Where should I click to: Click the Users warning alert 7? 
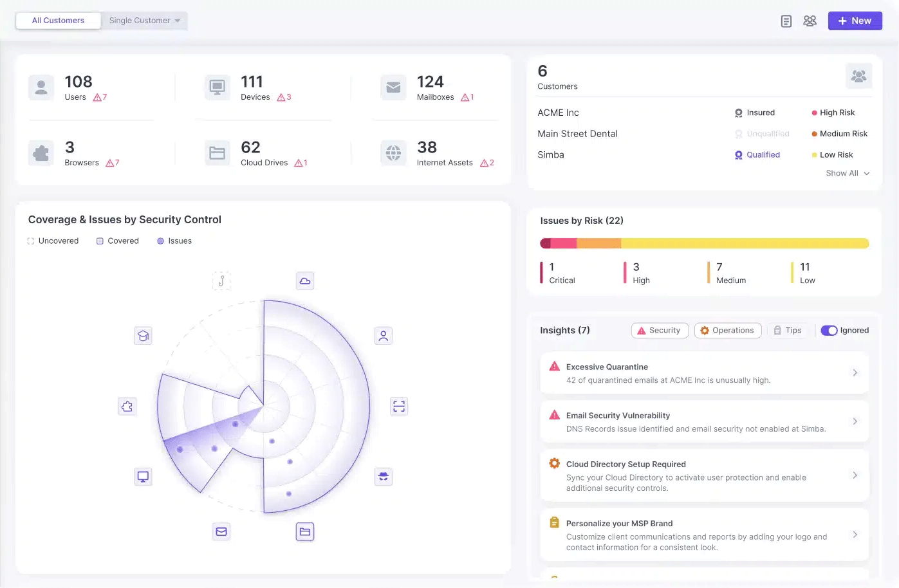100,97
